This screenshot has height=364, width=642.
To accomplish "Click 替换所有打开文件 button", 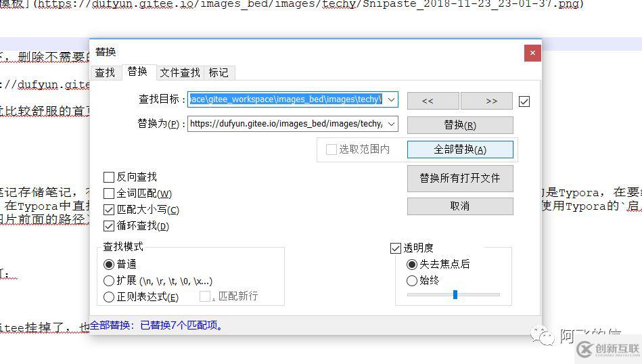I will (460, 179).
